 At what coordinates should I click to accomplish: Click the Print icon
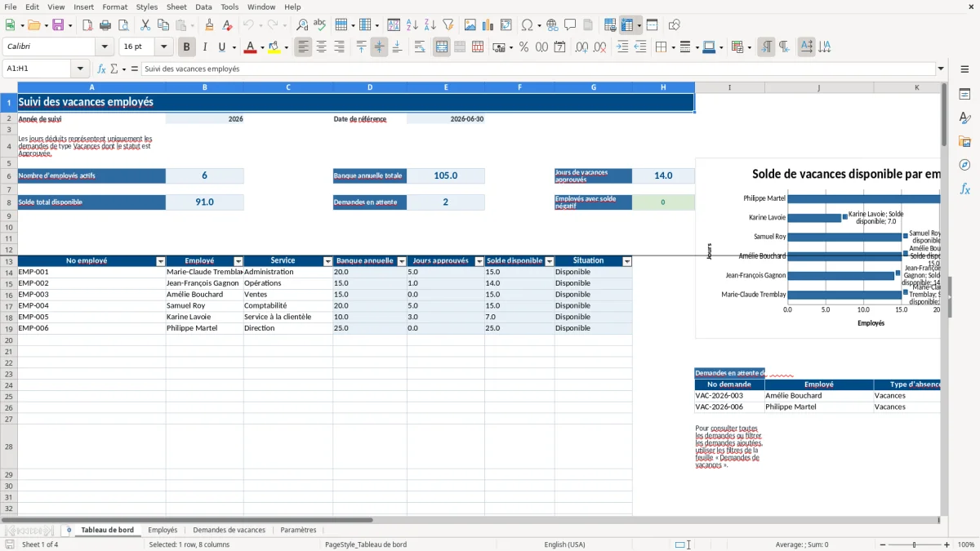[x=105, y=25]
